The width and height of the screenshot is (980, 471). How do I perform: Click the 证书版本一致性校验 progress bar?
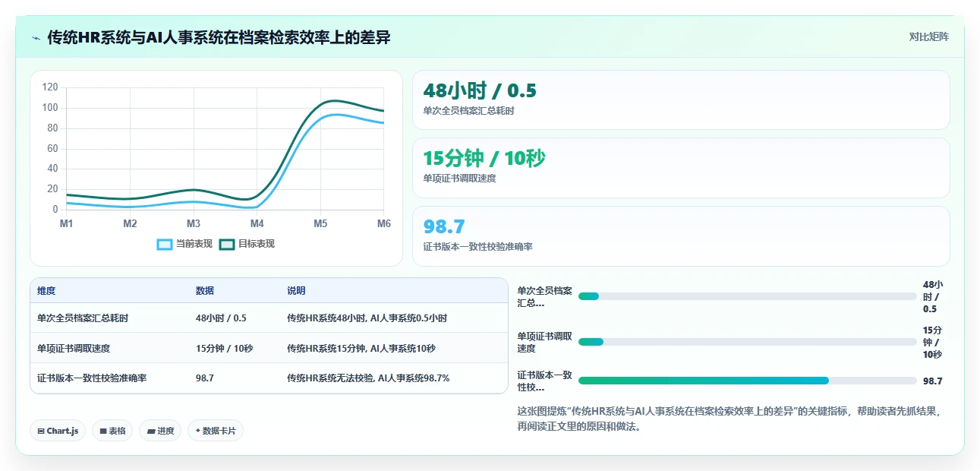click(x=747, y=381)
